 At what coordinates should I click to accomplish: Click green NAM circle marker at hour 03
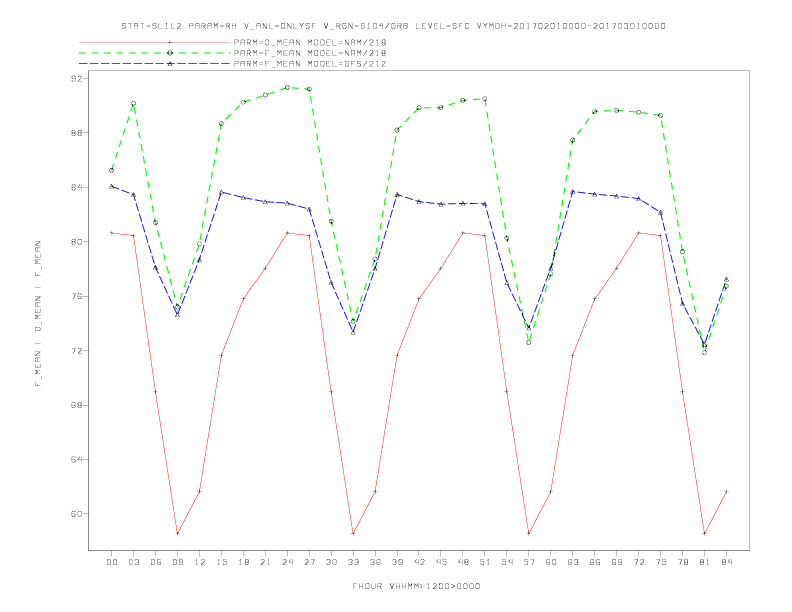click(133, 104)
